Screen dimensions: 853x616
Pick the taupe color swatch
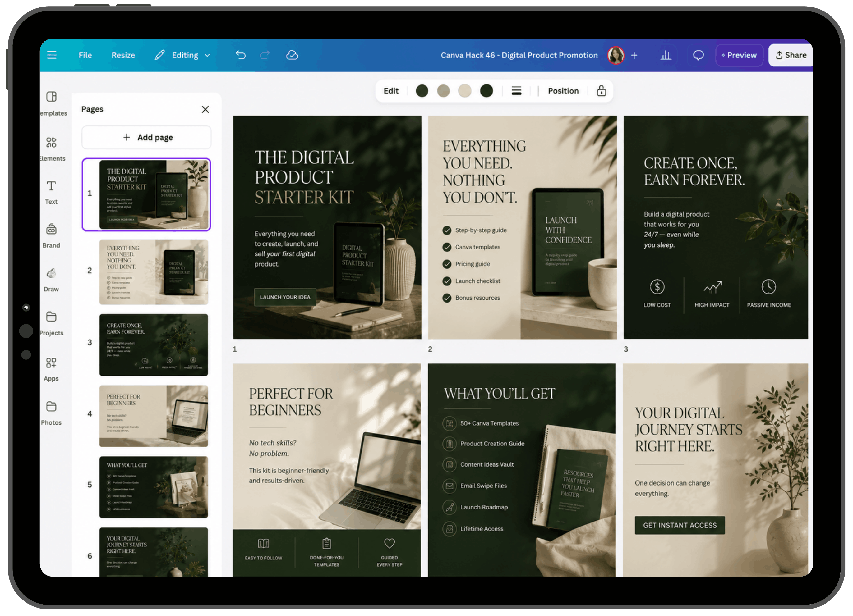click(443, 91)
